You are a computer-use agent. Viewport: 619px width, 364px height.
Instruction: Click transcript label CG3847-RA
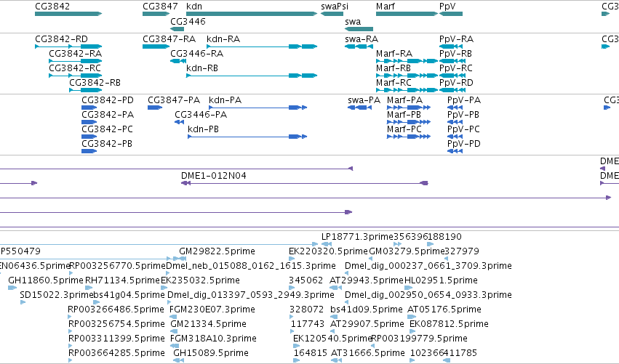click(169, 39)
